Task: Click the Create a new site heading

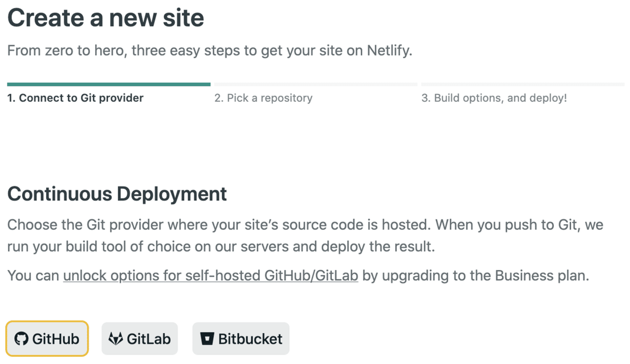Action: coord(106,18)
